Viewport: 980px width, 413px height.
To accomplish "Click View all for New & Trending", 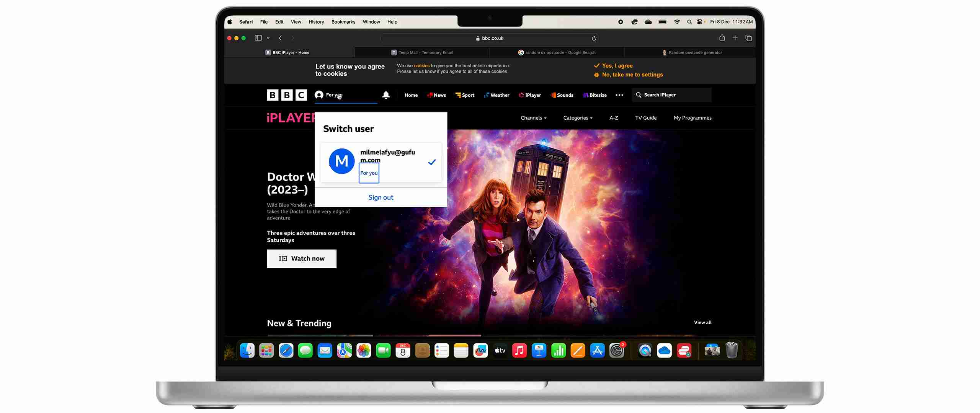I will click(x=702, y=322).
